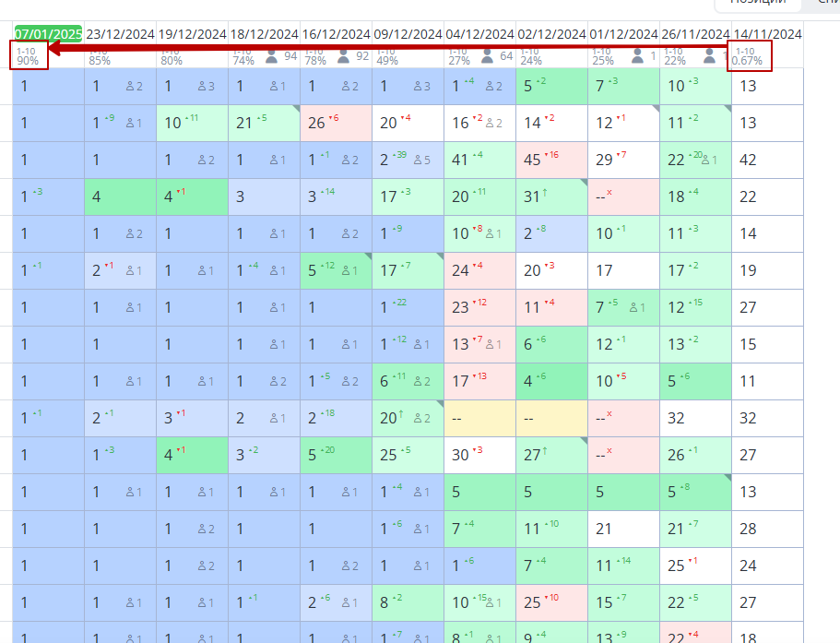The width and height of the screenshot is (840, 643).
Task: Click person icon in cell 20↑, 09/12/2024
Action: (x=418, y=419)
